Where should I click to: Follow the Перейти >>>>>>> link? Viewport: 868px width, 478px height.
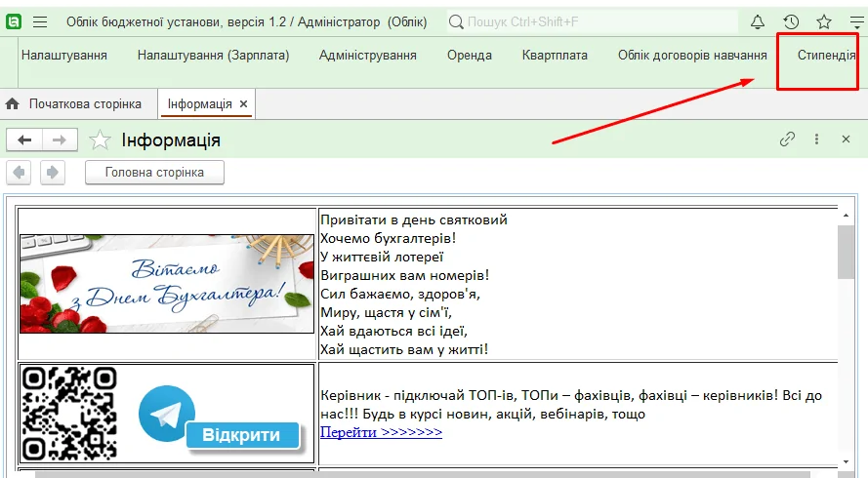[x=381, y=431]
